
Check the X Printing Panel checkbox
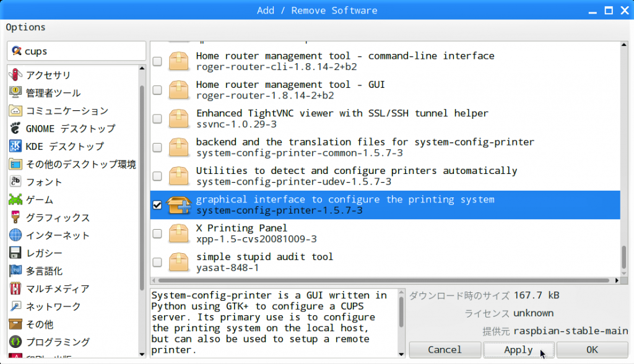157,234
